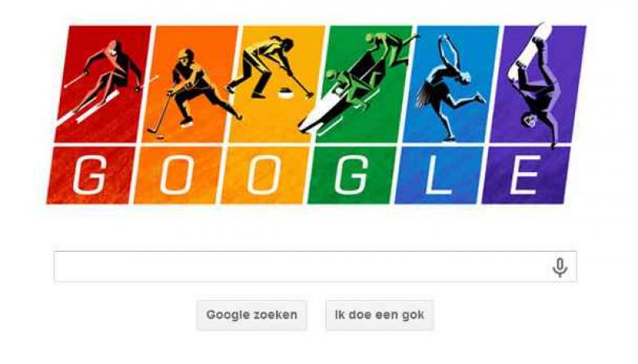Click the purple snowboarder panel
The image size is (638, 364).
(x=538, y=84)
